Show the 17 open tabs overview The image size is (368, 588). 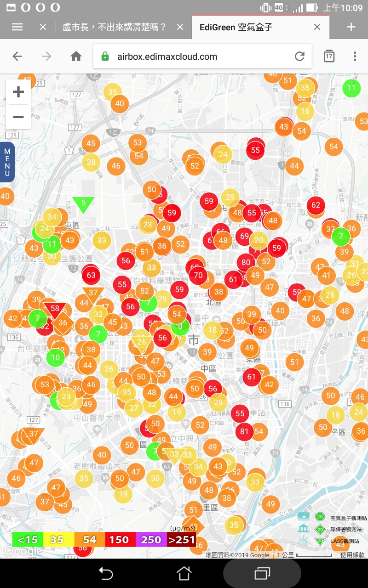click(329, 57)
